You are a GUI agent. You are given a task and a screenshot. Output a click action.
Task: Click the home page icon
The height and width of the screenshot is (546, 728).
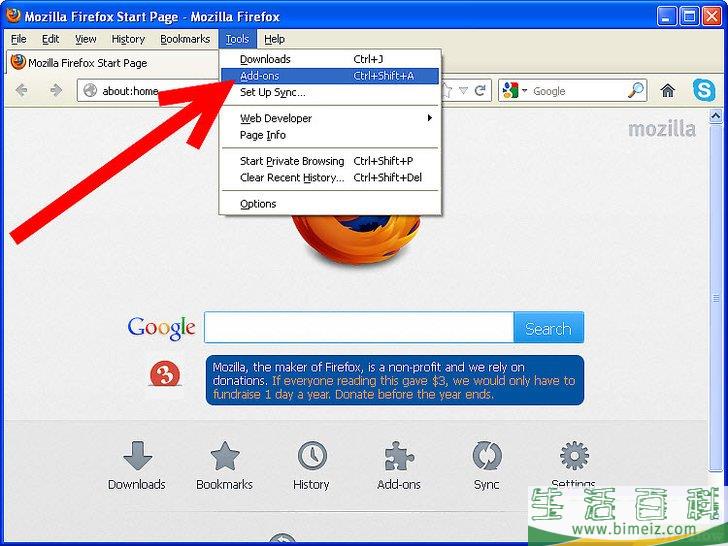pos(668,91)
